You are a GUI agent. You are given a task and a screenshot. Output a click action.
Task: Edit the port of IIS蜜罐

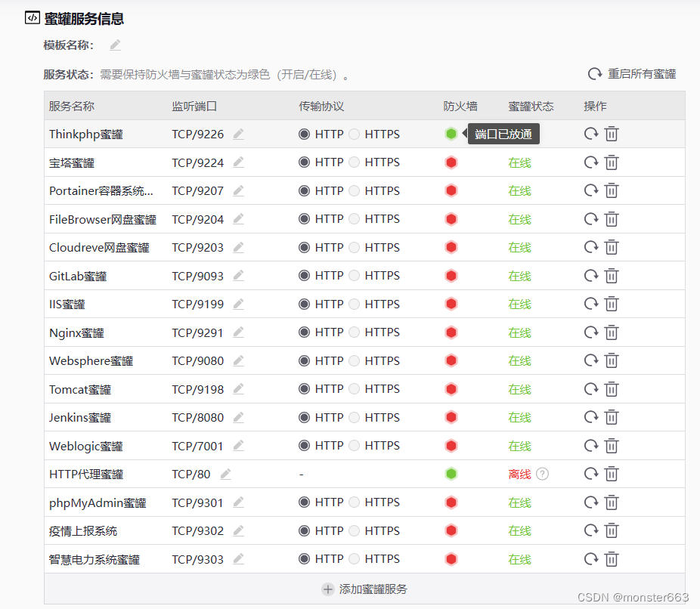(x=238, y=304)
